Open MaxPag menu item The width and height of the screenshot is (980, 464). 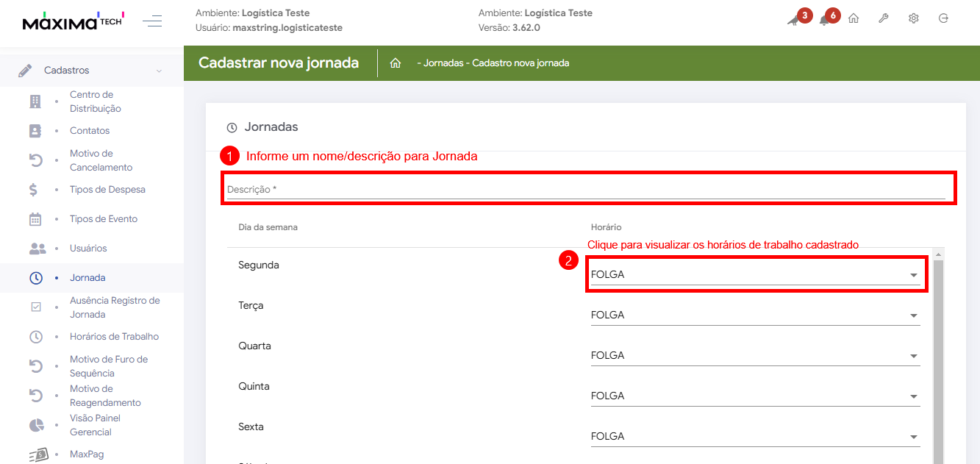(87, 454)
